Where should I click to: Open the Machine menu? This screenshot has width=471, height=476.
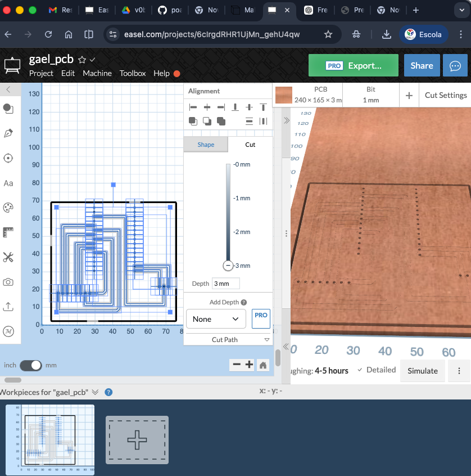tap(97, 74)
